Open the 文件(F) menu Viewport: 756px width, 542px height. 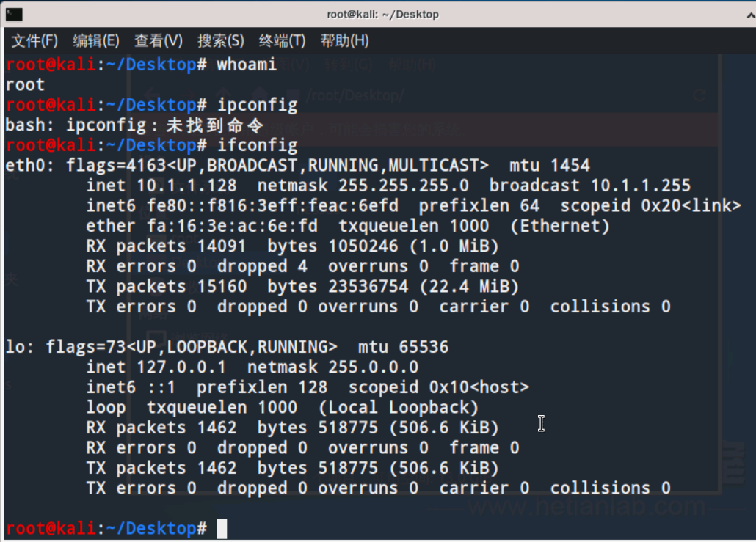34,40
